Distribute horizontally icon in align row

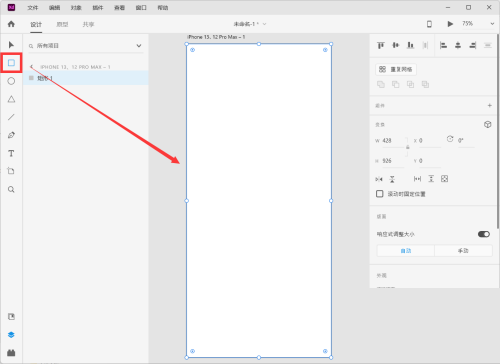click(x=425, y=45)
